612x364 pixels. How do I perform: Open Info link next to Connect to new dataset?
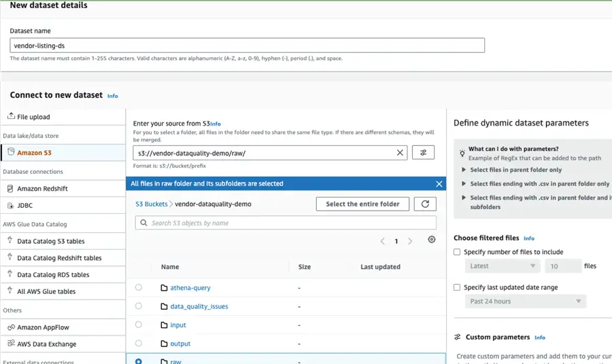click(x=112, y=96)
